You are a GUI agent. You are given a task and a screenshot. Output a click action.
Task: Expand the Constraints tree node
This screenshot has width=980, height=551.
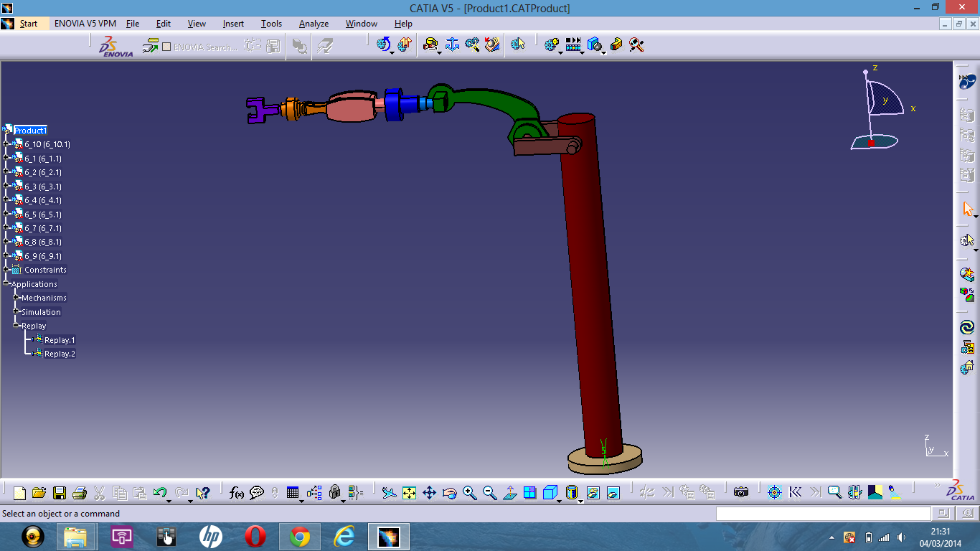click(7, 270)
